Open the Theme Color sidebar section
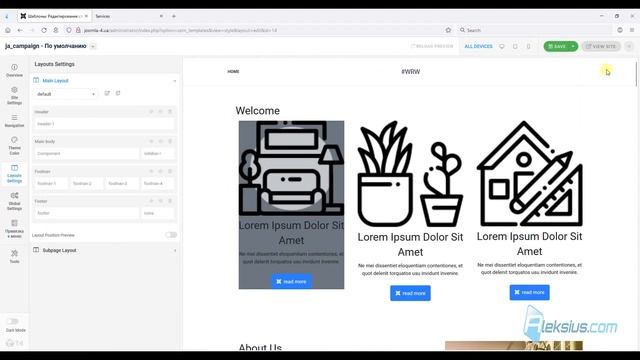The image size is (640, 360). point(14,146)
